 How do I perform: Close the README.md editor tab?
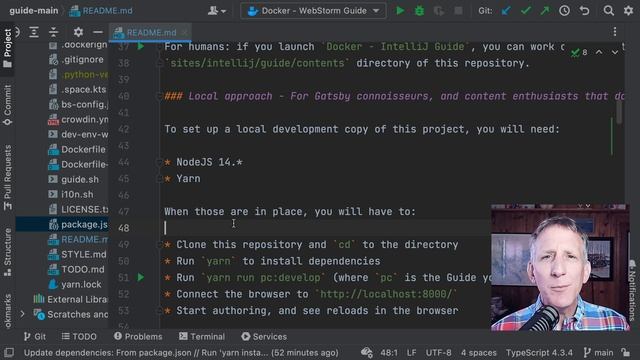click(x=185, y=33)
